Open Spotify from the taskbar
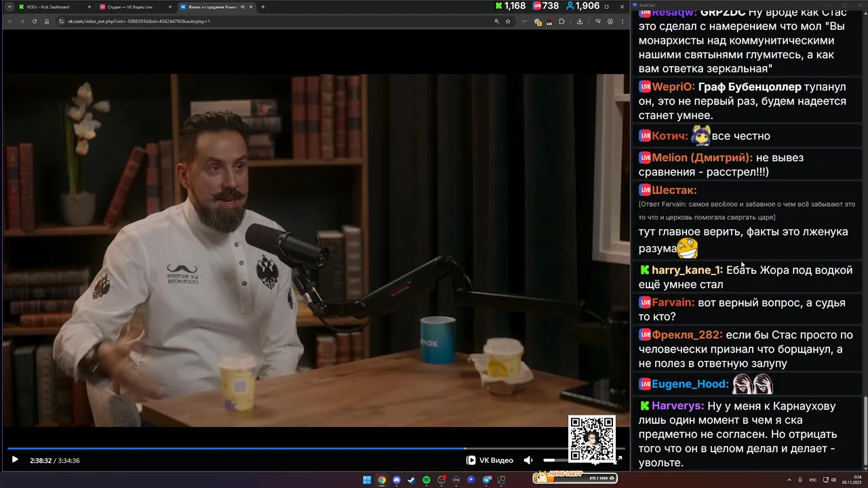Image resolution: width=868 pixels, height=488 pixels. (x=427, y=480)
